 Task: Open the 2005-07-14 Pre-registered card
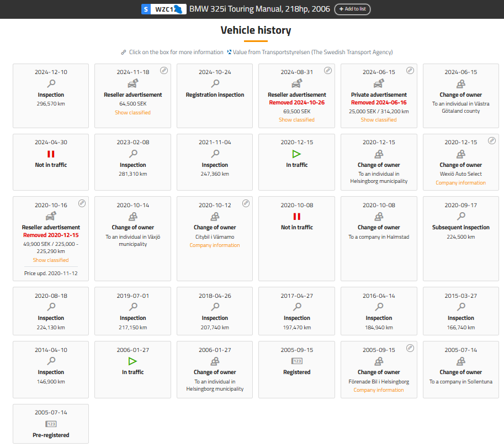tap(51, 424)
